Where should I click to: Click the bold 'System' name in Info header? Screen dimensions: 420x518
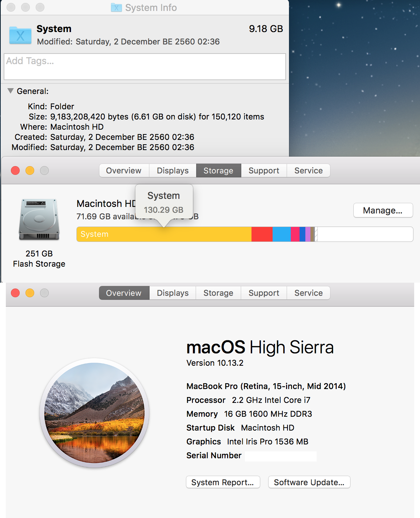click(54, 29)
